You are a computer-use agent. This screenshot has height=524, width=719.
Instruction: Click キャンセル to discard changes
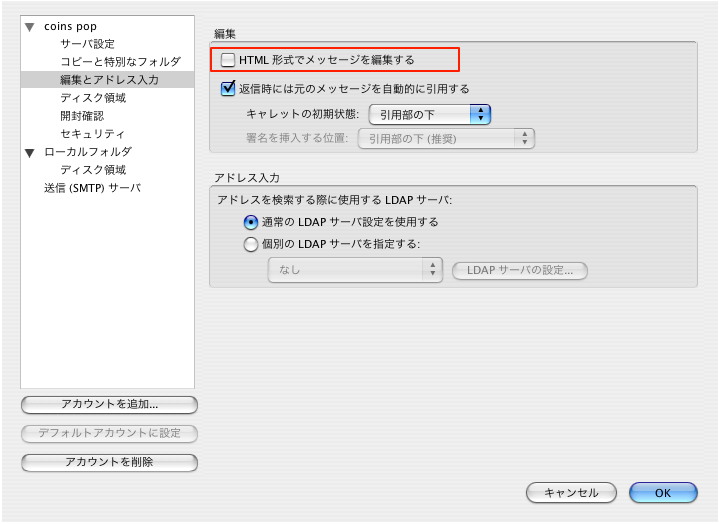point(570,493)
